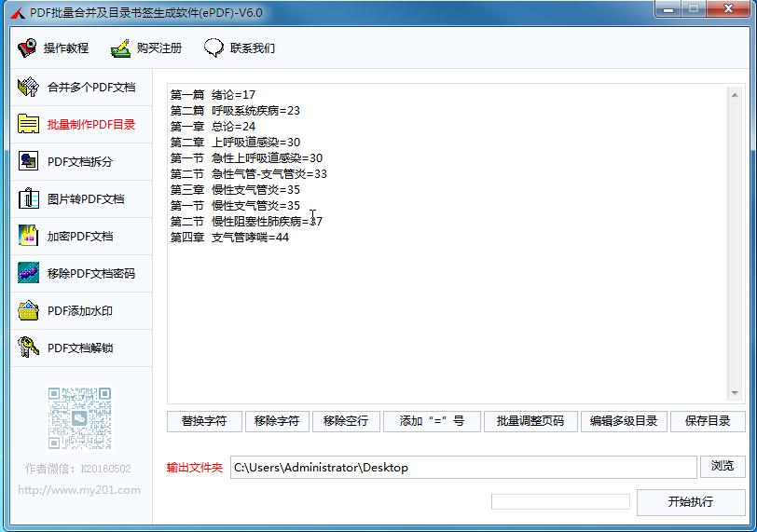The height and width of the screenshot is (532, 757).
Task: Click the 合并多个PDF文档 sidebar icon
Action: [x=29, y=88]
